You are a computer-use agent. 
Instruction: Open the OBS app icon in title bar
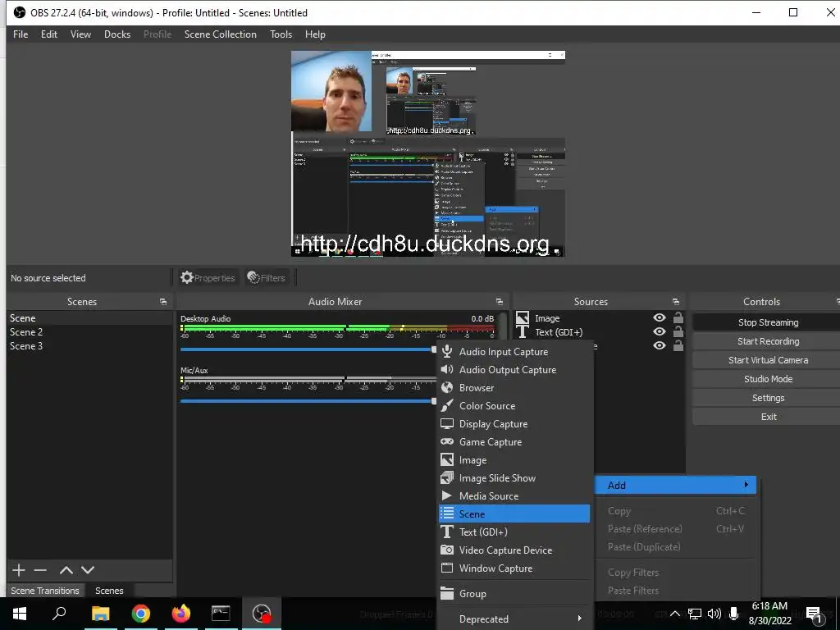click(20, 12)
